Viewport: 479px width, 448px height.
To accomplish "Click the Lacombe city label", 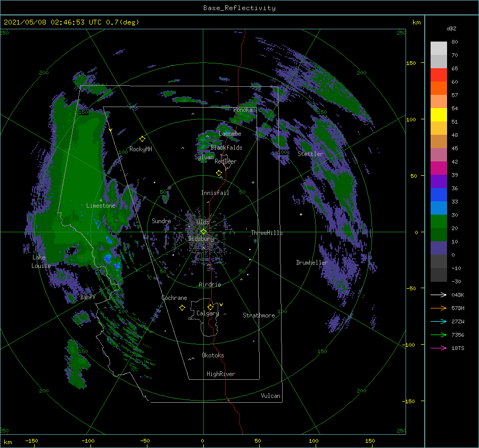I will 230,134.
